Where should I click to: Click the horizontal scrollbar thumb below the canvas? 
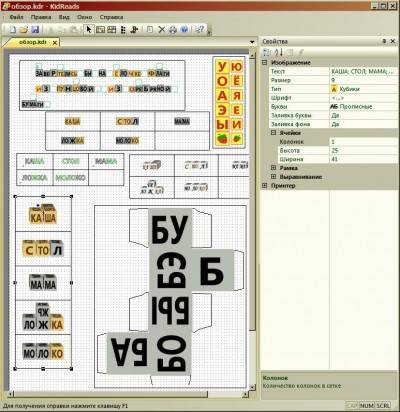110,394
